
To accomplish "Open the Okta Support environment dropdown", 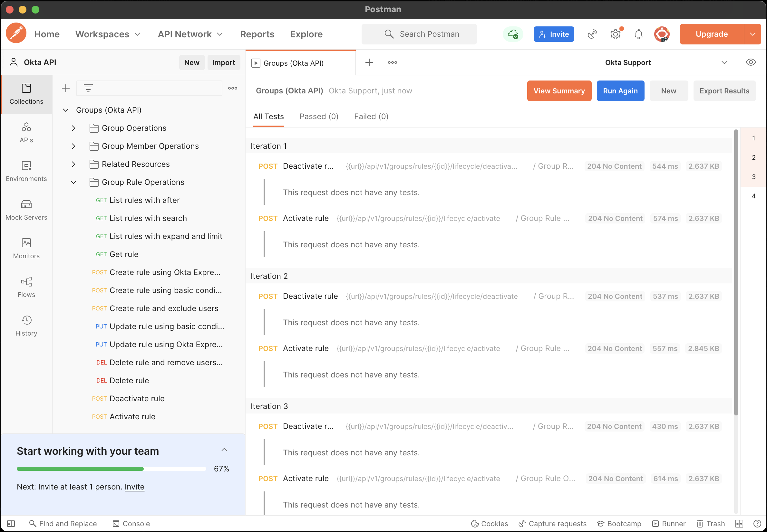I will pos(665,62).
